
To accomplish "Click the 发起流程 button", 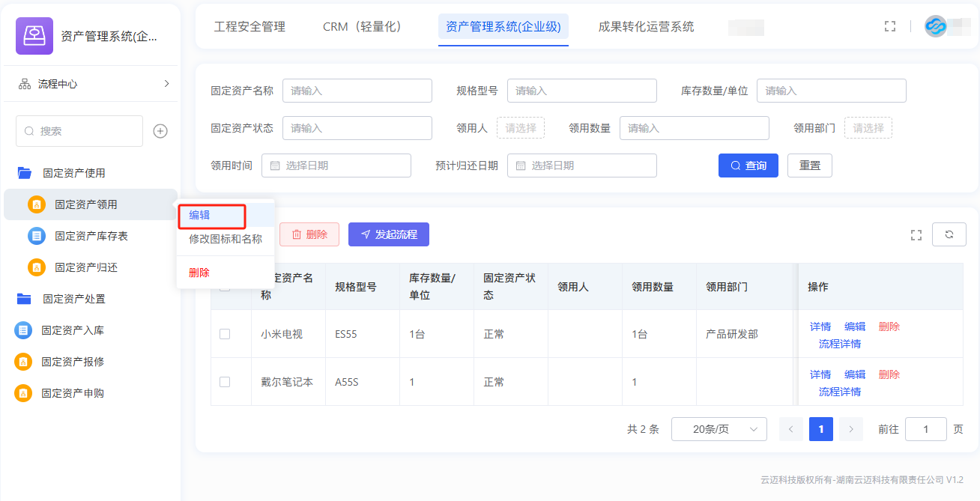I will click(x=388, y=234).
